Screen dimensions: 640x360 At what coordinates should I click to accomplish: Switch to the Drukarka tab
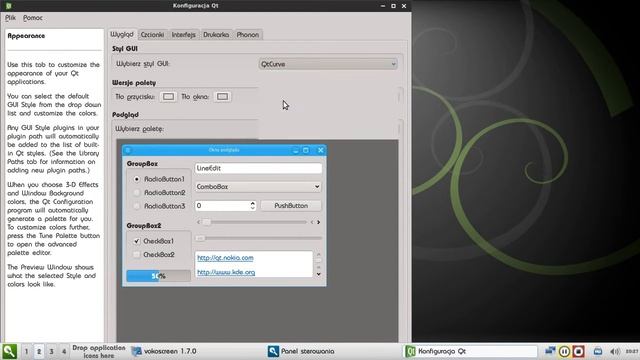(x=216, y=35)
